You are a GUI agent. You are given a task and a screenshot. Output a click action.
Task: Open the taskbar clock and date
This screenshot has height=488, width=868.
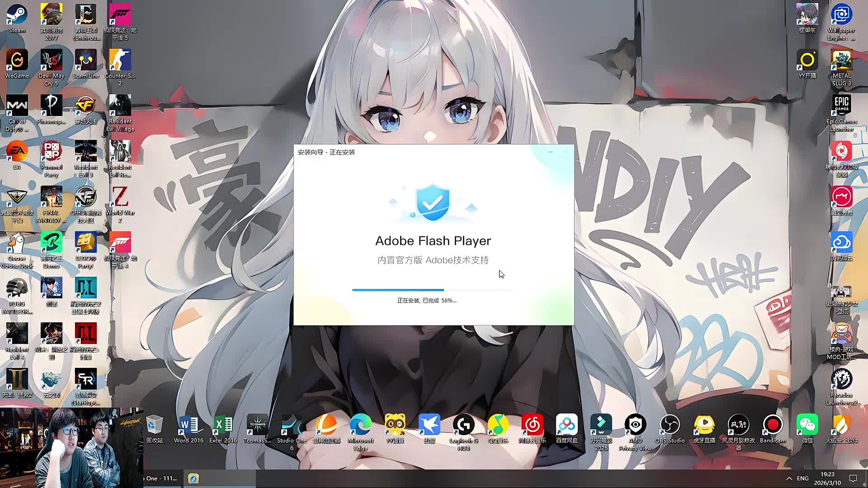(x=827, y=479)
